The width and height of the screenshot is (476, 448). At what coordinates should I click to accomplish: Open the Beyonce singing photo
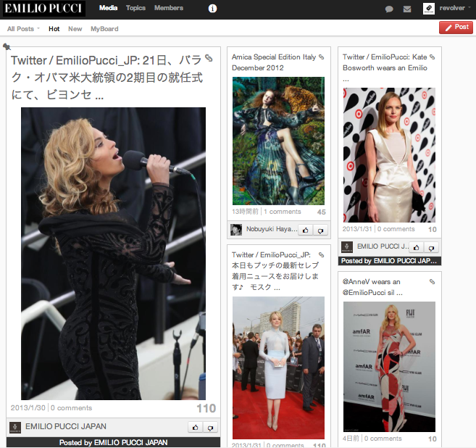coord(113,253)
